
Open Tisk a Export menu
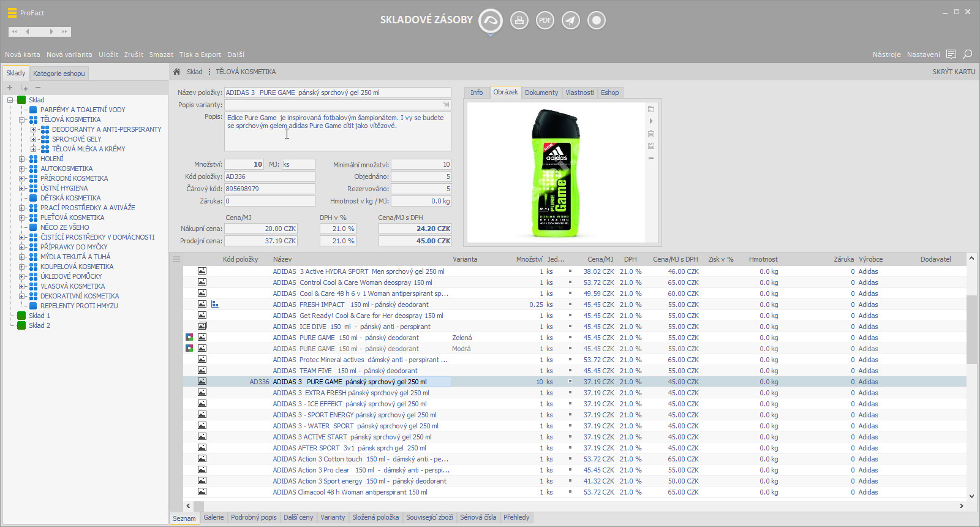(x=200, y=55)
